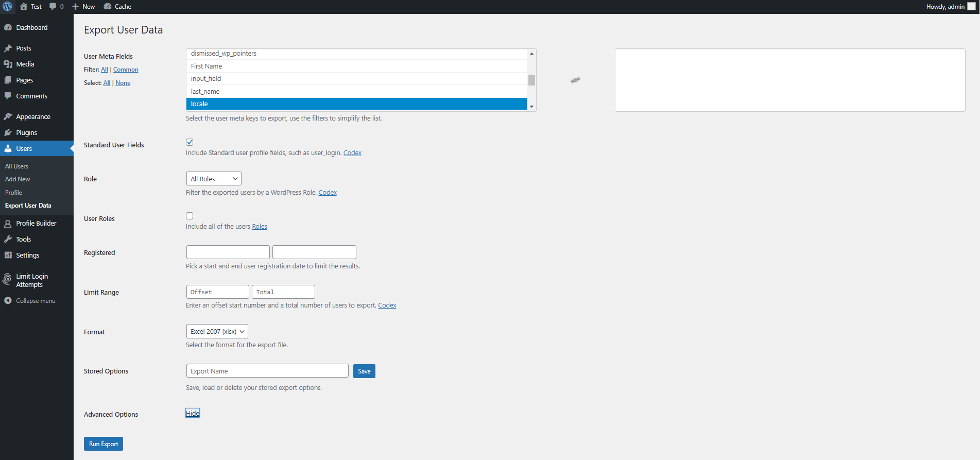Open Add New user submenu item
Image resolution: width=980 pixels, height=460 pixels.
pyautogui.click(x=18, y=179)
